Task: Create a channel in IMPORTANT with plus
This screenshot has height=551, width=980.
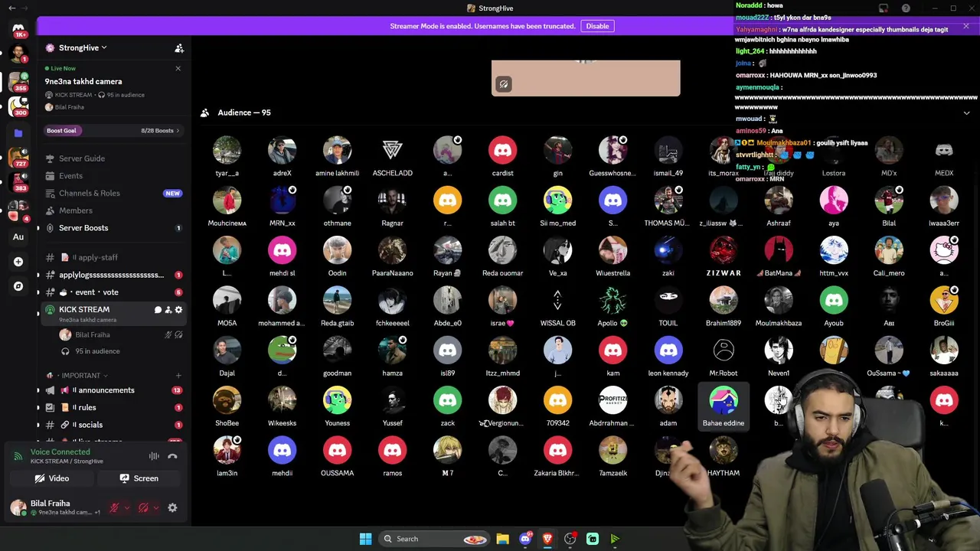Action: 178,376
